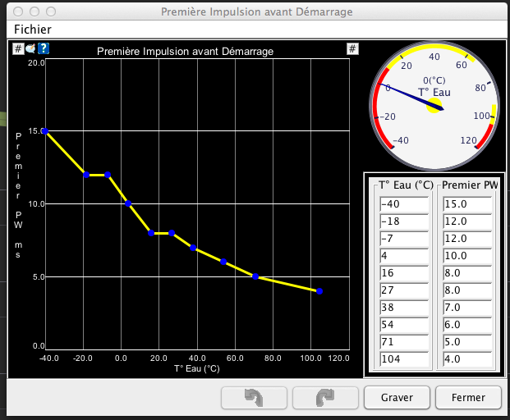Select the Premier PW field containing 5.0
The image size is (510, 420).
click(x=467, y=342)
